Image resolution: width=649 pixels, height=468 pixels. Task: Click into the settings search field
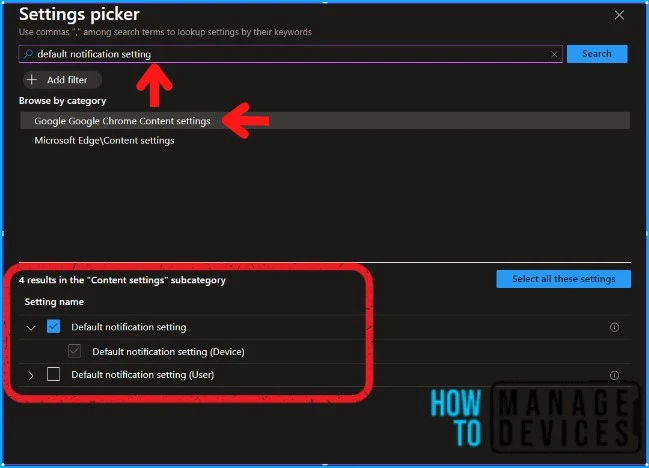[290, 54]
